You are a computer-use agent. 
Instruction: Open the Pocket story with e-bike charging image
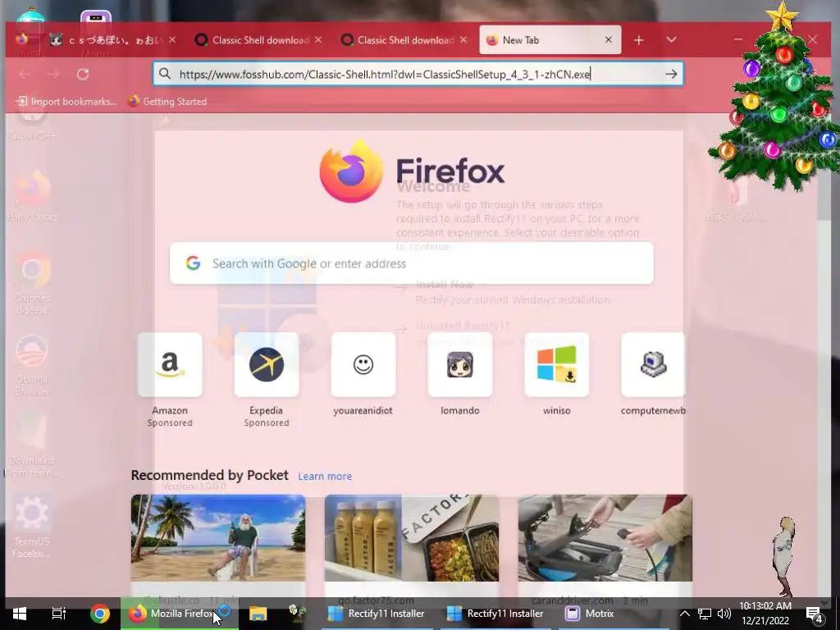pyautogui.click(x=605, y=538)
